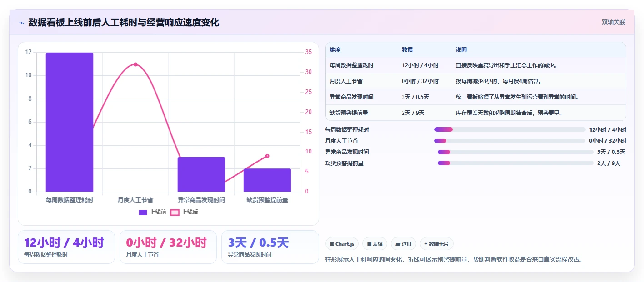Screen dimensions: 644x282
Task: Open the large 12小时 / 4小时 data card
Action: tap(66, 247)
